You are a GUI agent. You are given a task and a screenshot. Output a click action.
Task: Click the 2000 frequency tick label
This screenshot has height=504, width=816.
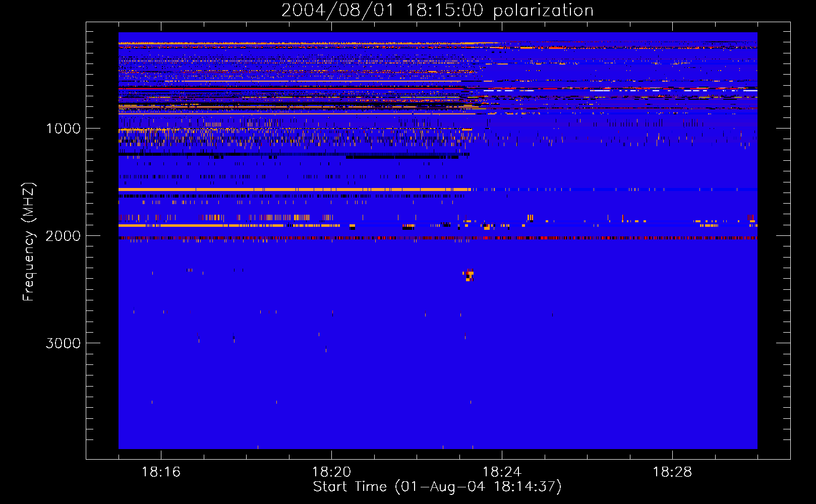tap(63, 236)
